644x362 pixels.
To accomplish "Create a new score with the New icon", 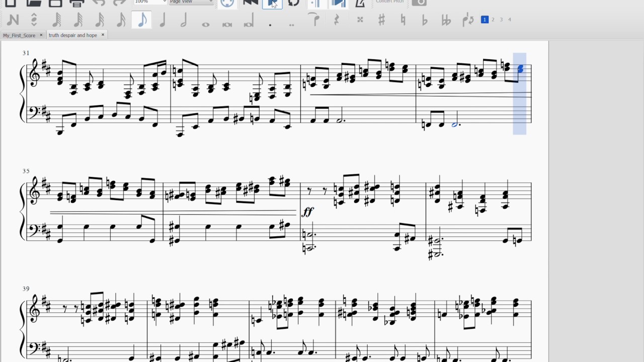I will 10,3.
